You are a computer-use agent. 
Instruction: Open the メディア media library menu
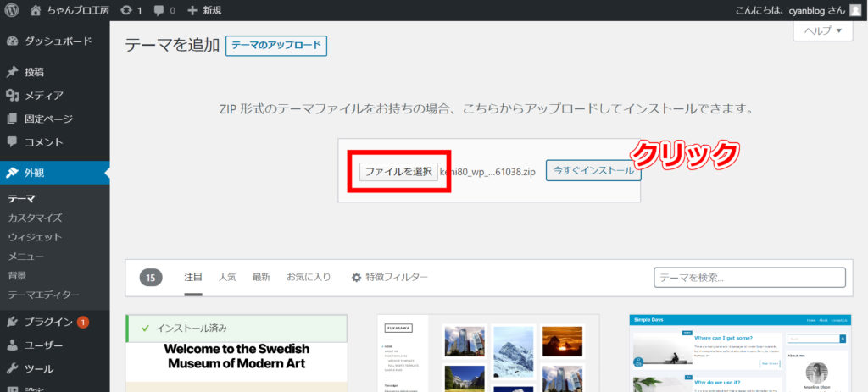pyautogui.click(x=43, y=96)
